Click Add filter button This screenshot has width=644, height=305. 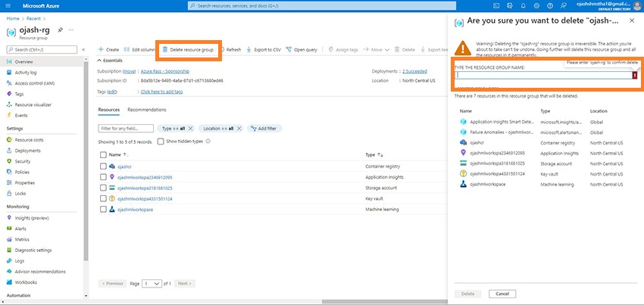(x=264, y=129)
